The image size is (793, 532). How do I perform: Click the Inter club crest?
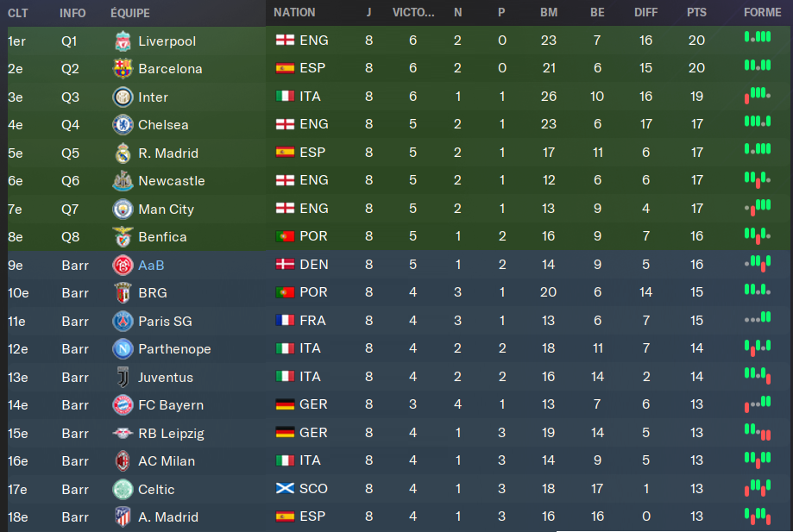click(123, 97)
